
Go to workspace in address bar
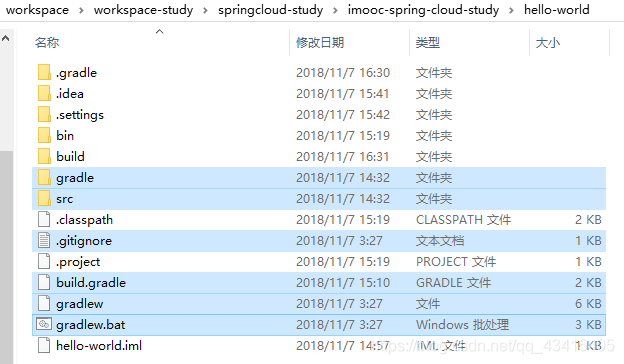[37, 10]
